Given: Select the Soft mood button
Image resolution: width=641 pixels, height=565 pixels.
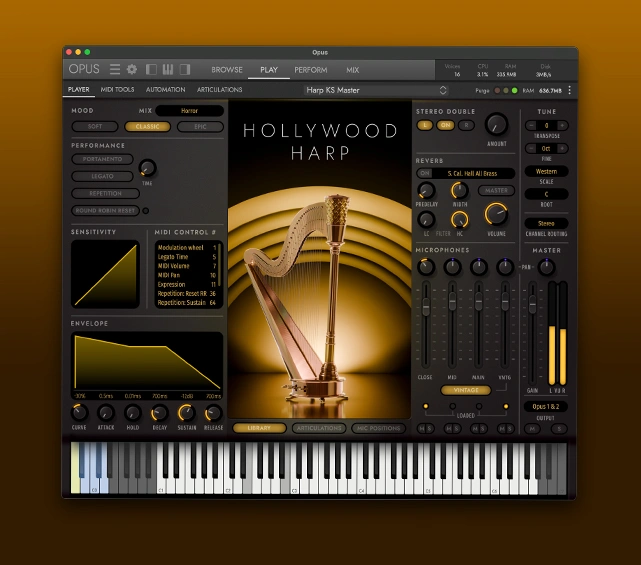Looking at the screenshot, I should 95,127.
